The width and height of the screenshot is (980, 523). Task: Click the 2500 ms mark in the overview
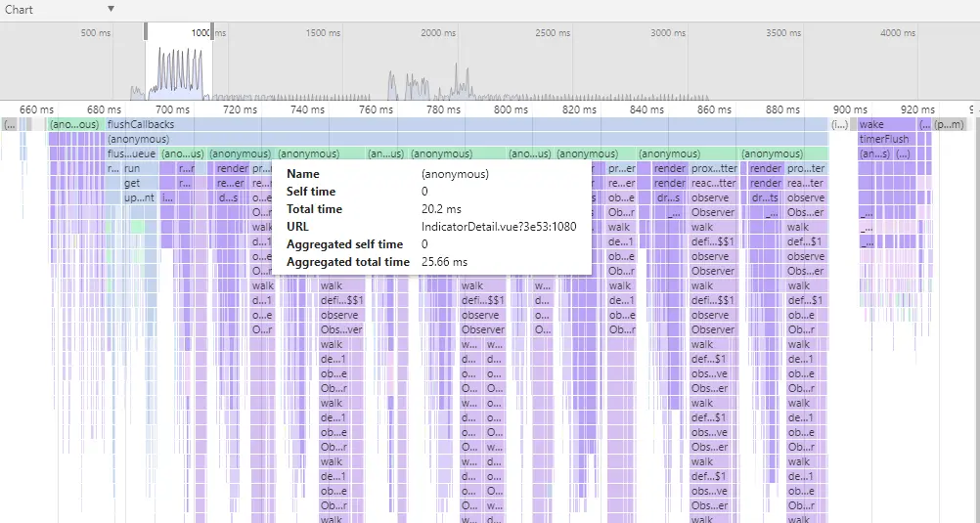coord(554,32)
